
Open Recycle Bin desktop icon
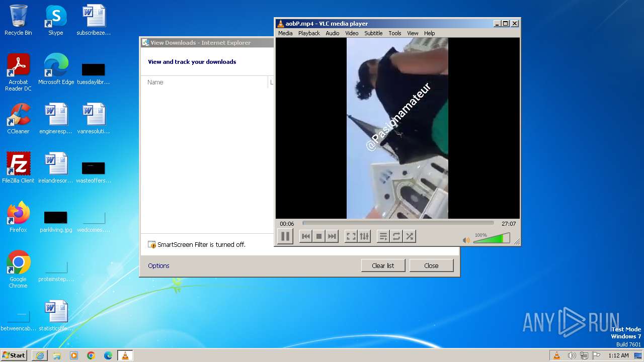18,21
